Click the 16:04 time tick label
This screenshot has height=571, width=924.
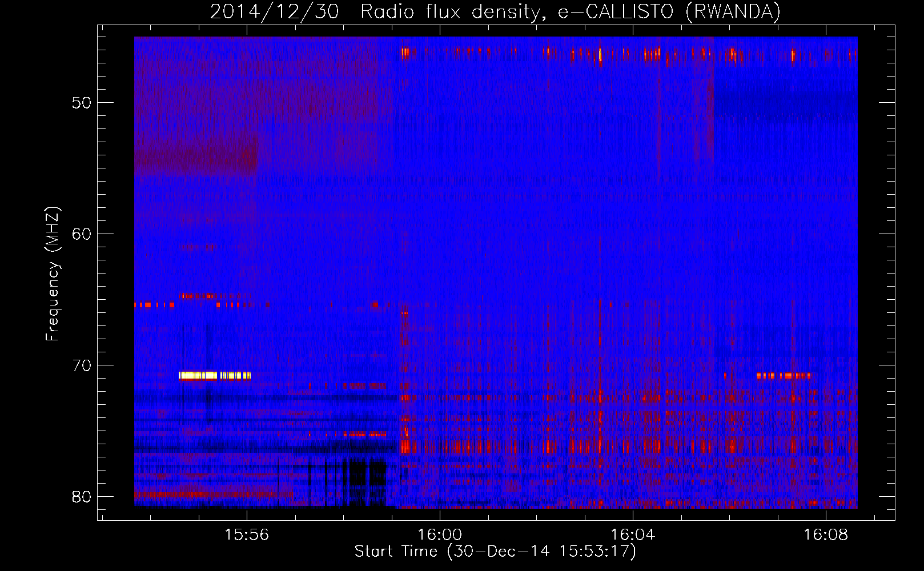point(633,535)
